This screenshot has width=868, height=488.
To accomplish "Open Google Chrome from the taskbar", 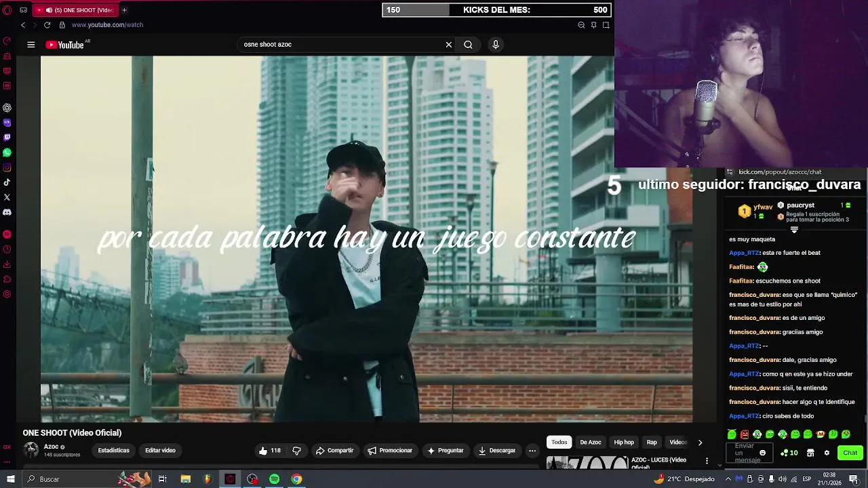I will click(x=296, y=479).
